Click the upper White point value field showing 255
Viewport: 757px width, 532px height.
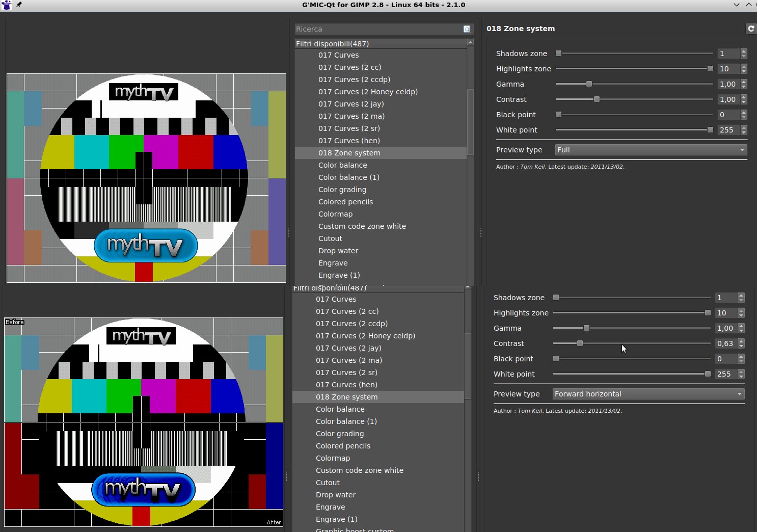click(728, 130)
